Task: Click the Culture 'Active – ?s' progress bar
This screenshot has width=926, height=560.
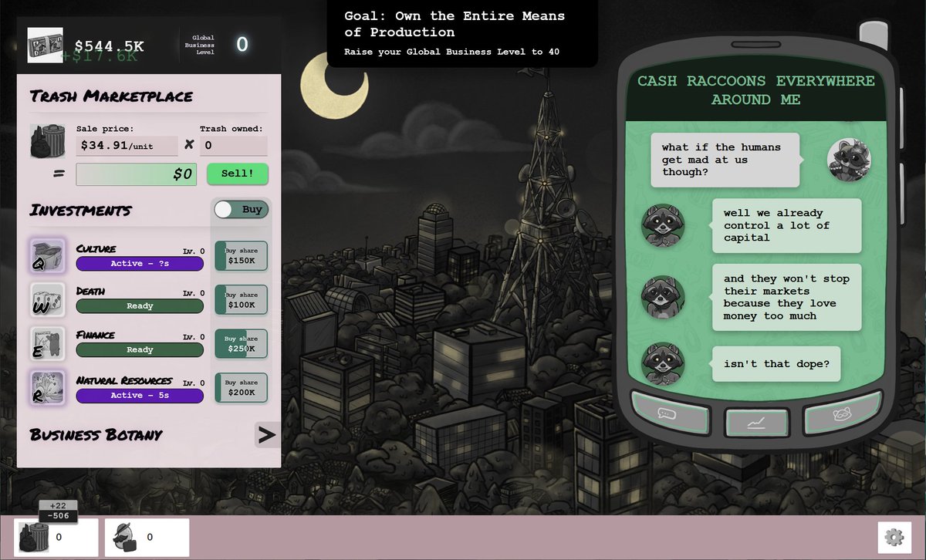Action: (140, 264)
